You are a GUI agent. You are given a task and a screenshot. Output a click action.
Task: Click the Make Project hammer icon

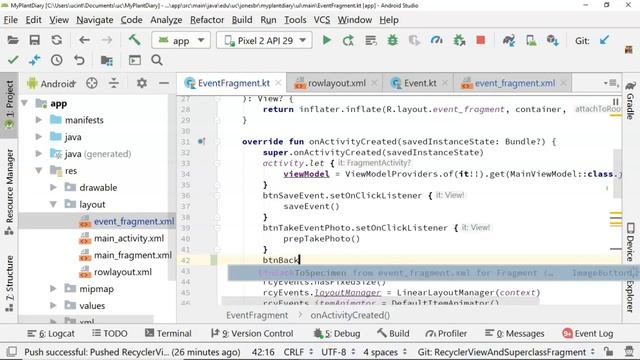click(x=134, y=40)
